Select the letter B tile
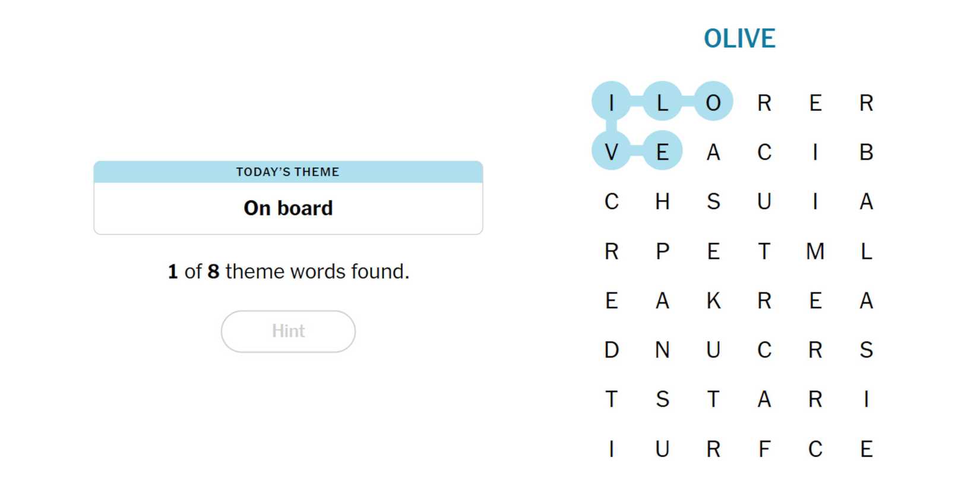The height and width of the screenshot is (490, 980). tap(866, 151)
